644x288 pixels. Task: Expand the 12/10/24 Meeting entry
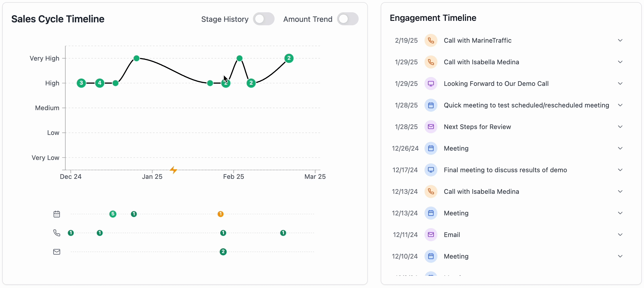click(x=620, y=256)
